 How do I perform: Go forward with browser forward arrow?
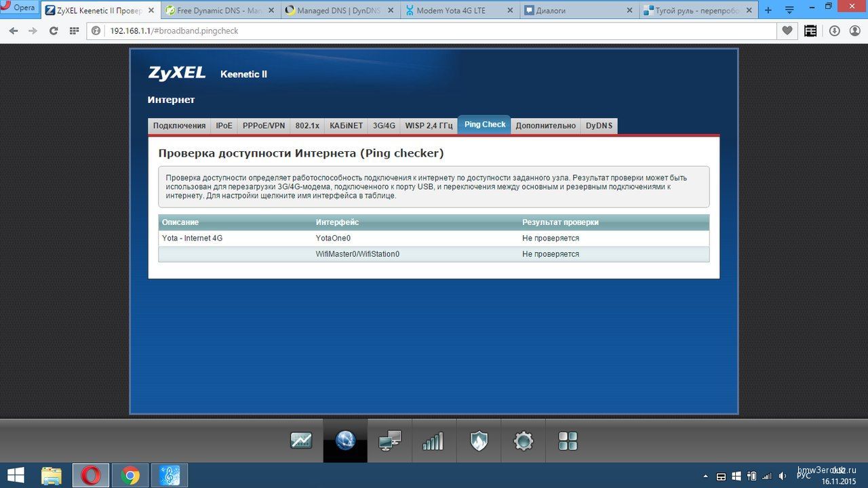pos(33,31)
